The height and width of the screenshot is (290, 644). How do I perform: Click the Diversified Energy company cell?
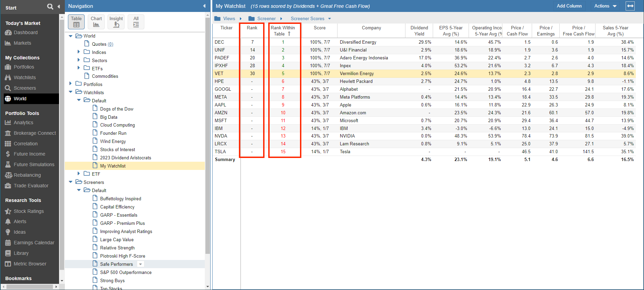358,42
